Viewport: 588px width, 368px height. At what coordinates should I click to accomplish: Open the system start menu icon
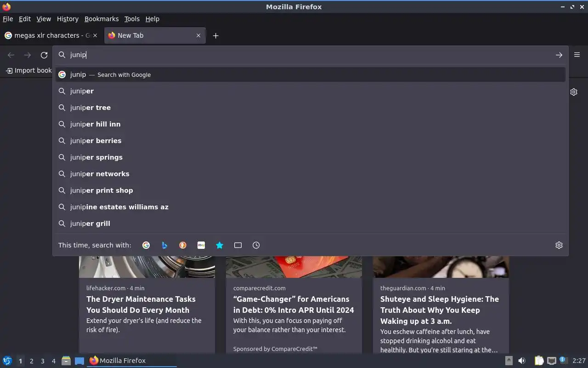(x=7, y=361)
